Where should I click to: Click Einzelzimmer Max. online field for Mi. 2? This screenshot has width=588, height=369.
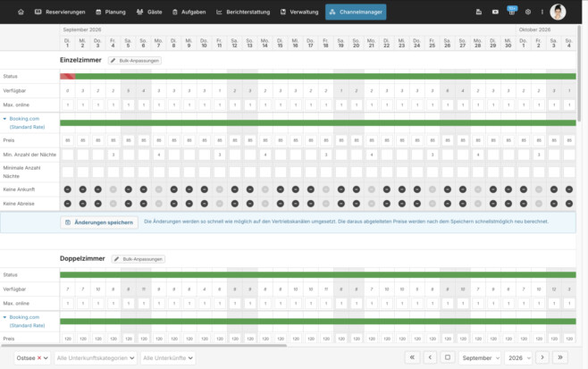tap(83, 105)
